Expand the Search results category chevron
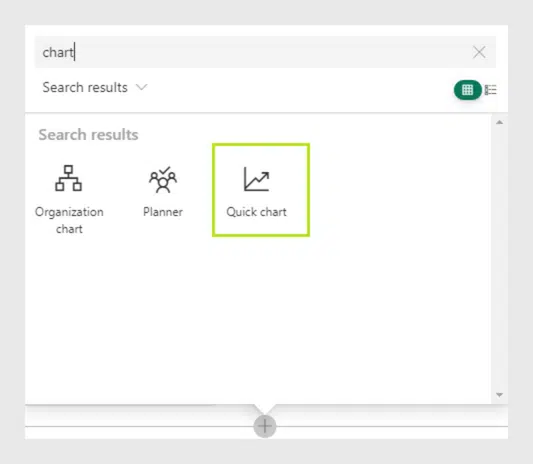 141,87
